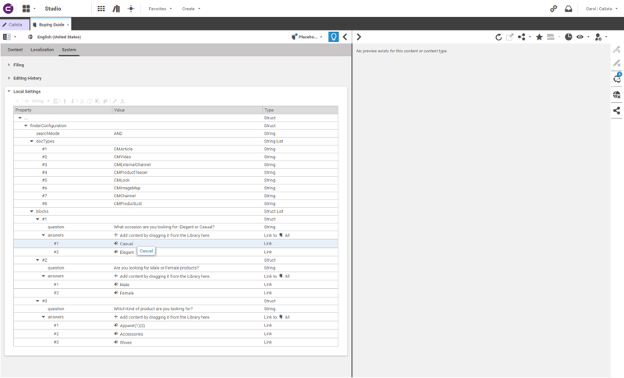Open the Favorites menu
The height and width of the screenshot is (378, 624).
pyautogui.click(x=160, y=8)
